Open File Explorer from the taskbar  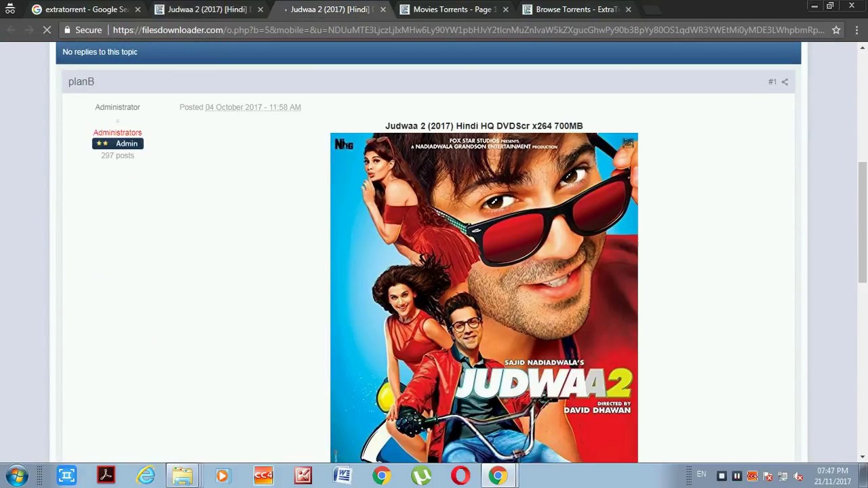(x=182, y=476)
